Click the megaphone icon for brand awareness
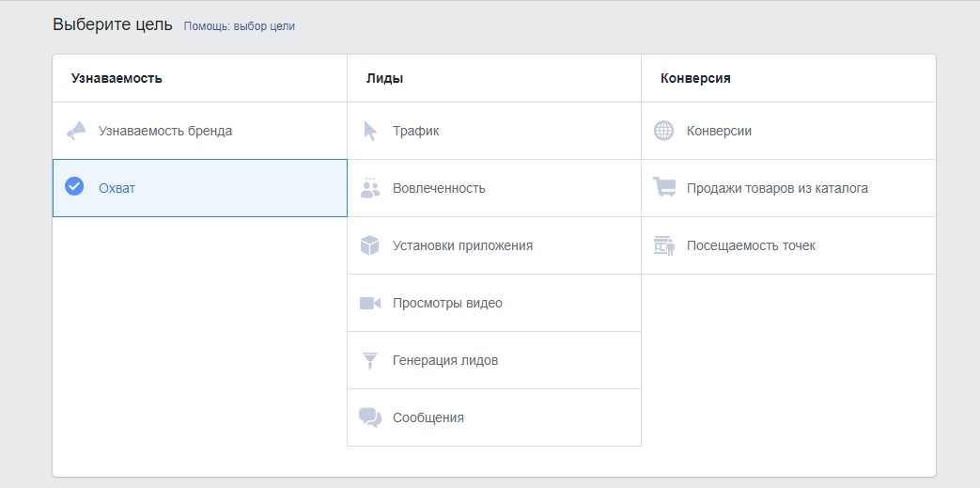This screenshot has height=488, width=980. pyautogui.click(x=76, y=131)
